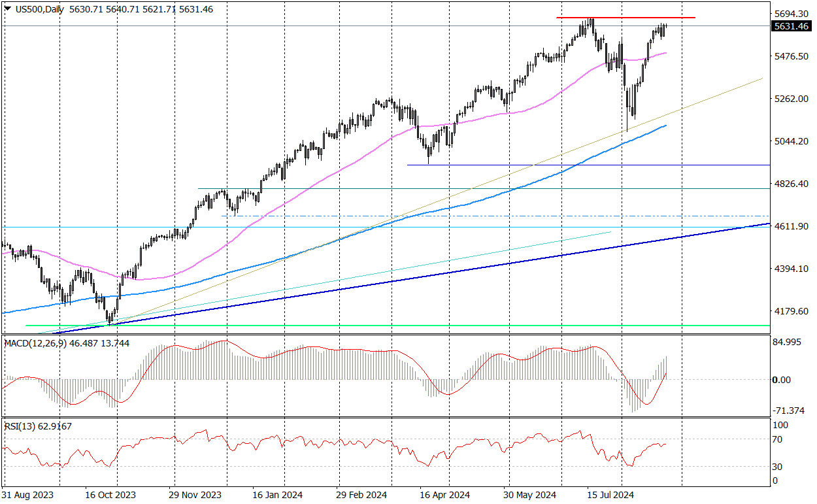Screen dimensions: 817x504
Task: Click the 5476.50 price axis label
Action: (x=792, y=56)
